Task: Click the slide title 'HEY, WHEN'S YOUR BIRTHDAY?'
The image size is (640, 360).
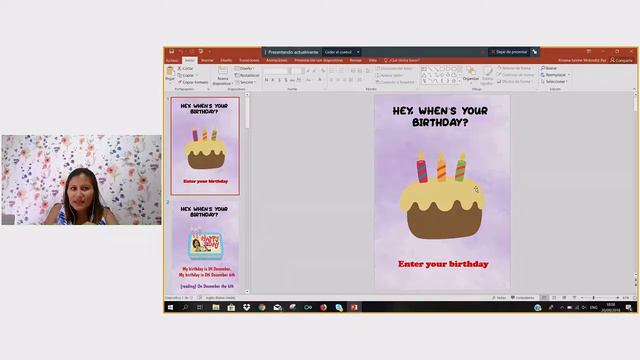Action: coord(440,116)
